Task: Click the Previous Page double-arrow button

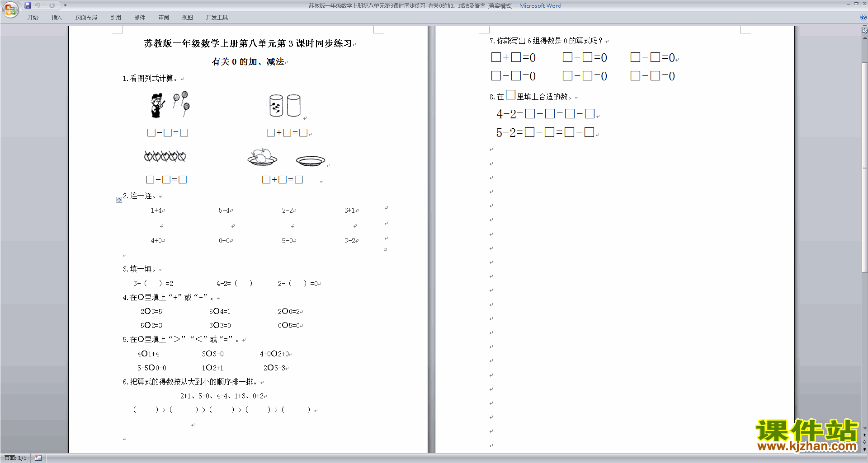Action: click(865, 435)
